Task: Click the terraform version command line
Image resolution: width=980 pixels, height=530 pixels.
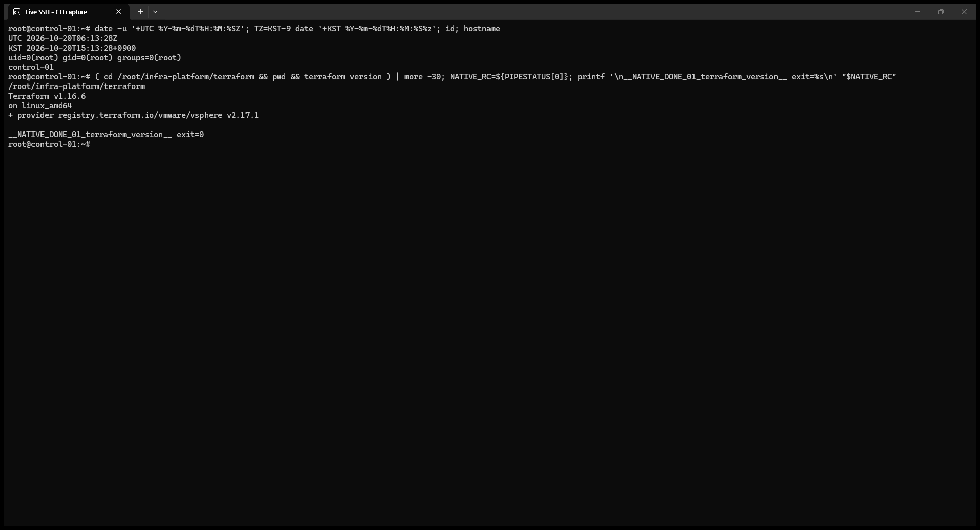Action: 452,77
